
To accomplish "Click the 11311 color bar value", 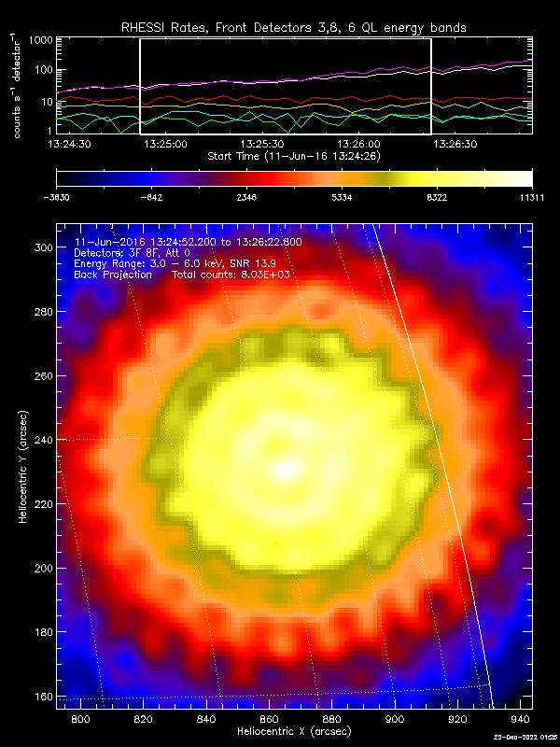I will click(x=532, y=198).
